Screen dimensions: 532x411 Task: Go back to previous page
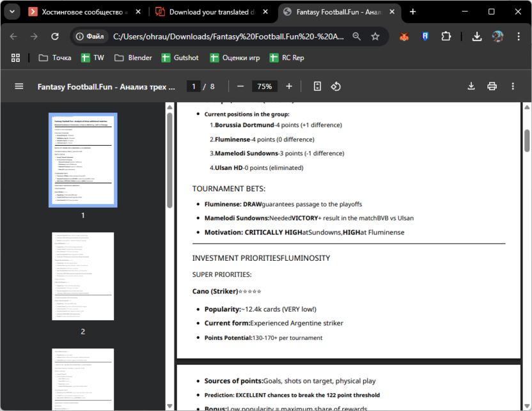coord(13,36)
